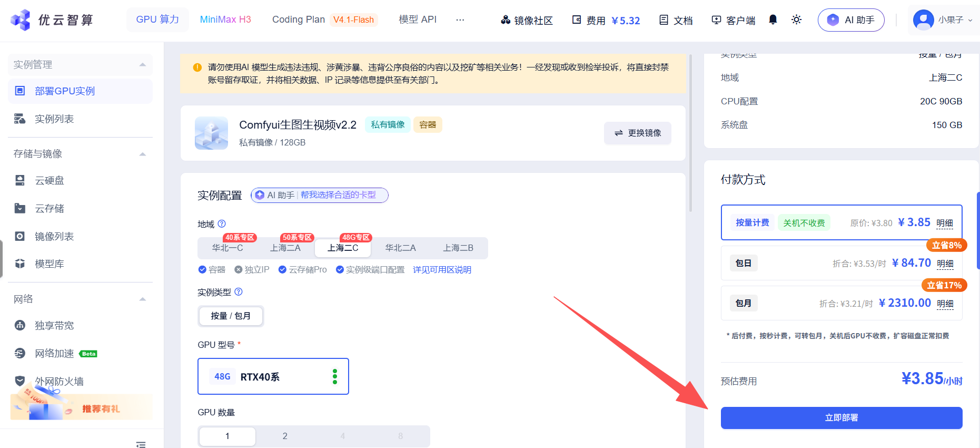Choose the 华北一C region
980x448 pixels.
[x=227, y=248]
